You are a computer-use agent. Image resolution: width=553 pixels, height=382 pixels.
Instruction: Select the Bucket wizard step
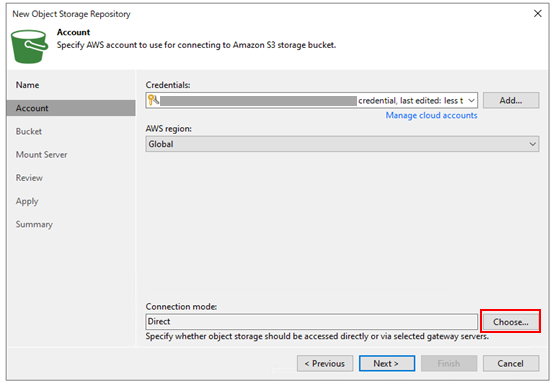tap(29, 132)
